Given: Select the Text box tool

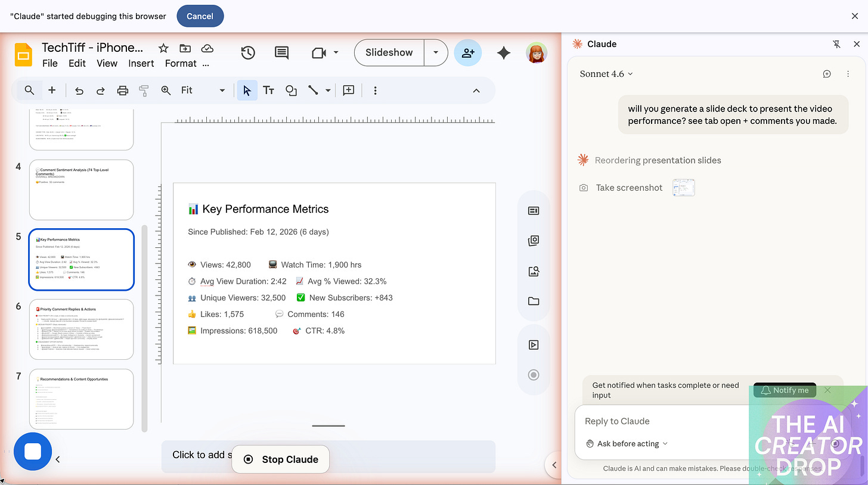Looking at the screenshot, I should 268,90.
